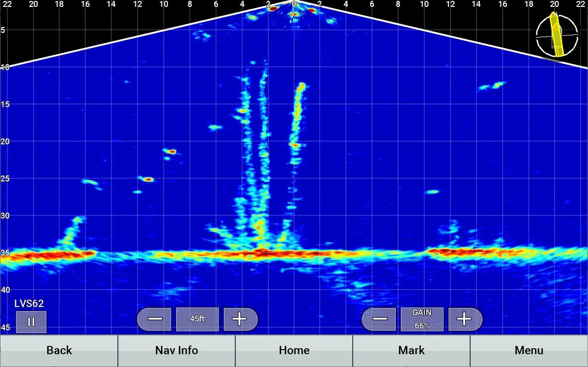Raise gain with the plus button

465,319
